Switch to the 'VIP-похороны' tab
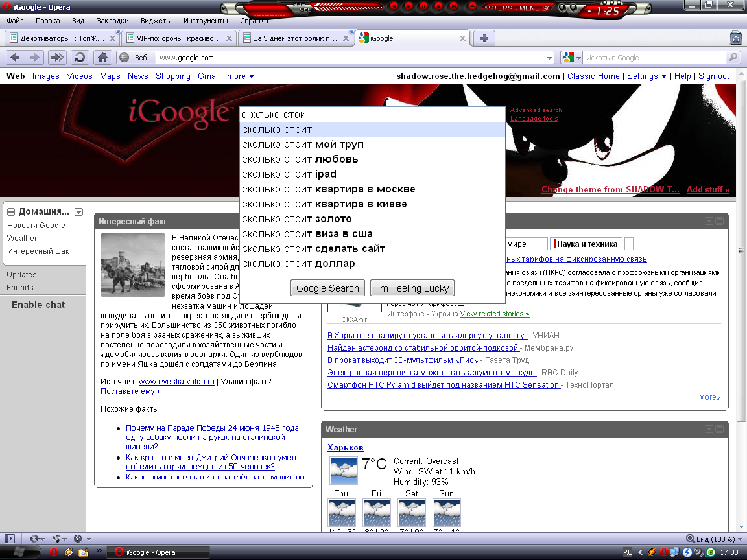The height and width of the screenshot is (560, 747). pos(178,38)
